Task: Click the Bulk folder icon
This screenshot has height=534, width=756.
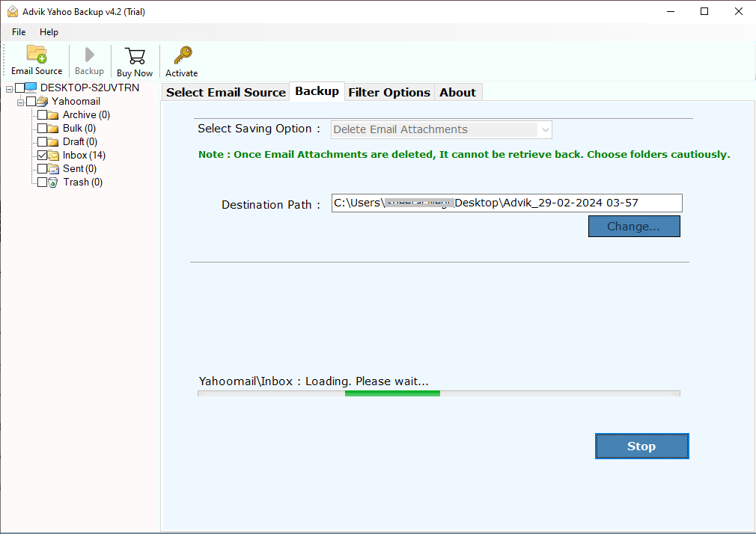Action: (x=53, y=128)
